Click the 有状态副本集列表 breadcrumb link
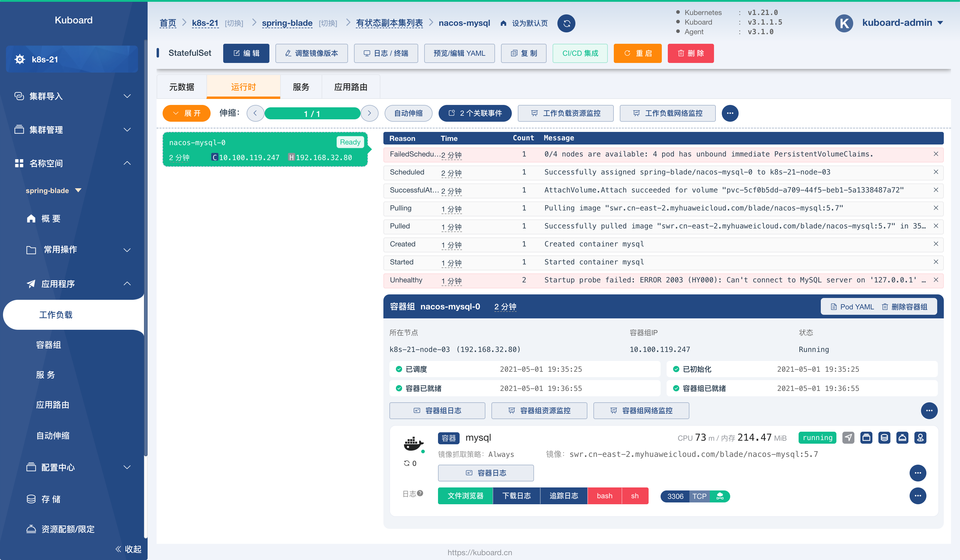The height and width of the screenshot is (560, 960). [x=389, y=23]
